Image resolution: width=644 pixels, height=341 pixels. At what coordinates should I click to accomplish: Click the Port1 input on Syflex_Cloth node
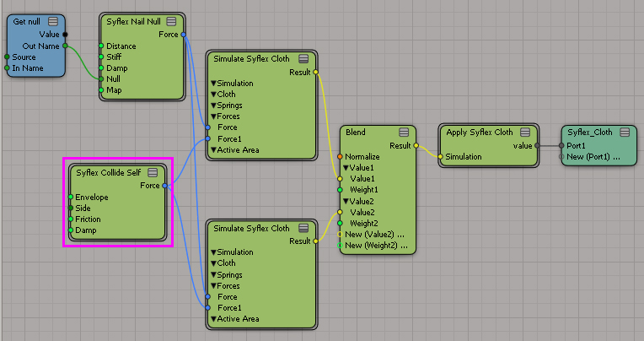pyautogui.click(x=561, y=146)
